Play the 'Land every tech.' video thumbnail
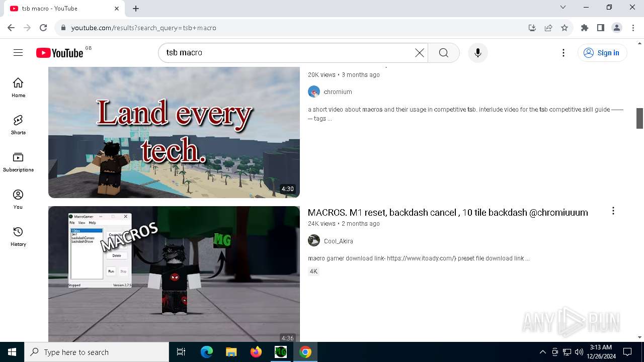This screenshot has width=644, height=362. tap(174, 132)
